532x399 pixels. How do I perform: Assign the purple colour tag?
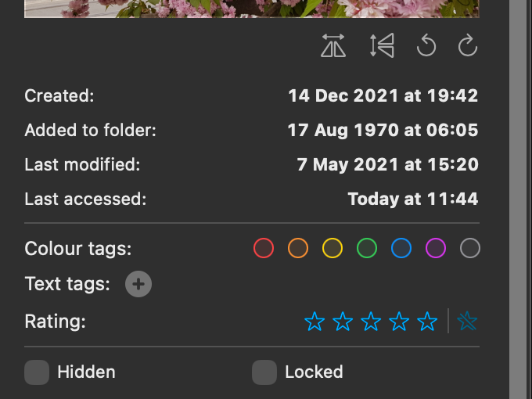tap(436, 249)
